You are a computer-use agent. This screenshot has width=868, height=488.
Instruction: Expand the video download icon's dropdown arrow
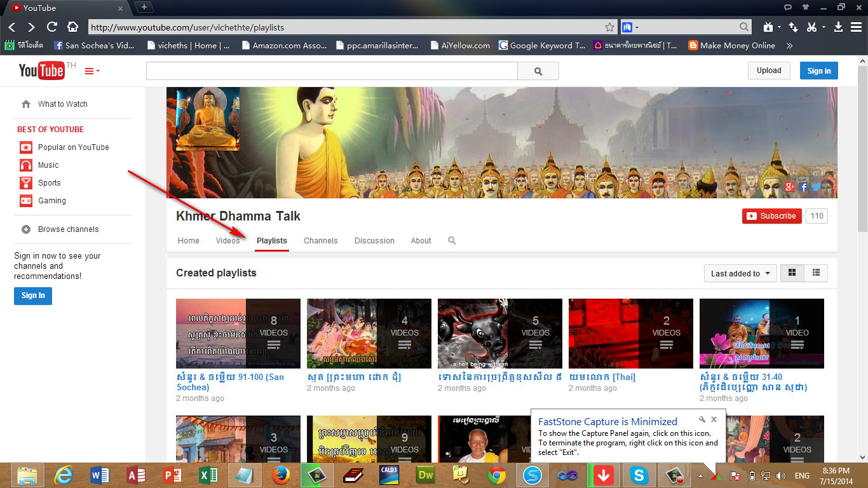tap(779, 27)
